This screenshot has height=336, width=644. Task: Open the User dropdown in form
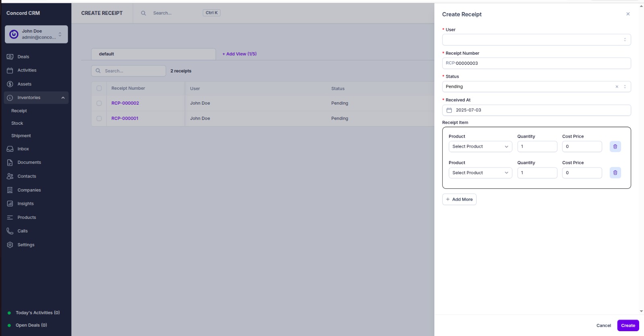536,40
